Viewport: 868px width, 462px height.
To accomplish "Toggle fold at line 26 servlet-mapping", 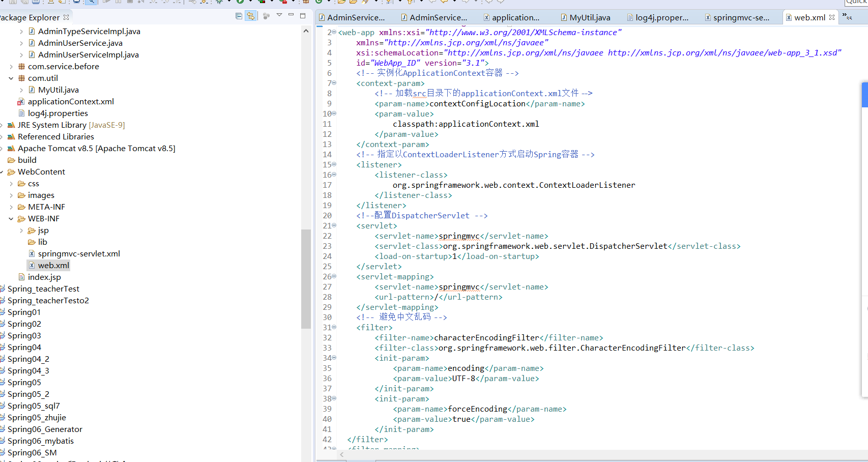I will click(x=334, y=276).
